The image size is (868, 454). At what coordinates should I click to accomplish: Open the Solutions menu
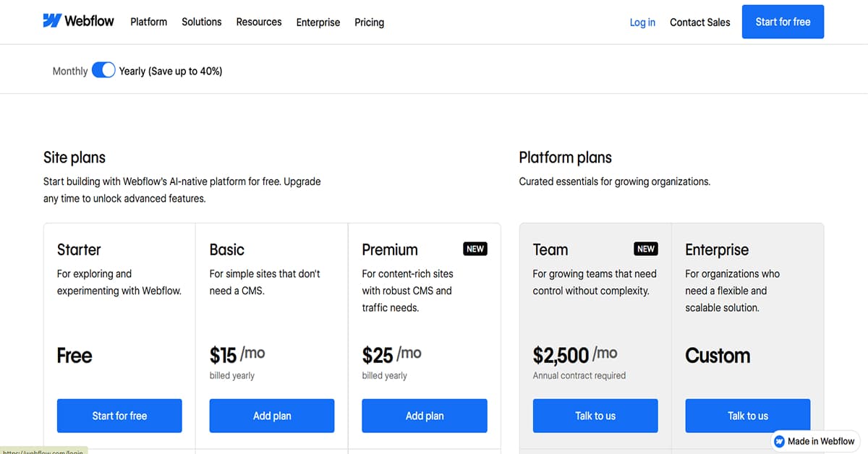point(202,22)
